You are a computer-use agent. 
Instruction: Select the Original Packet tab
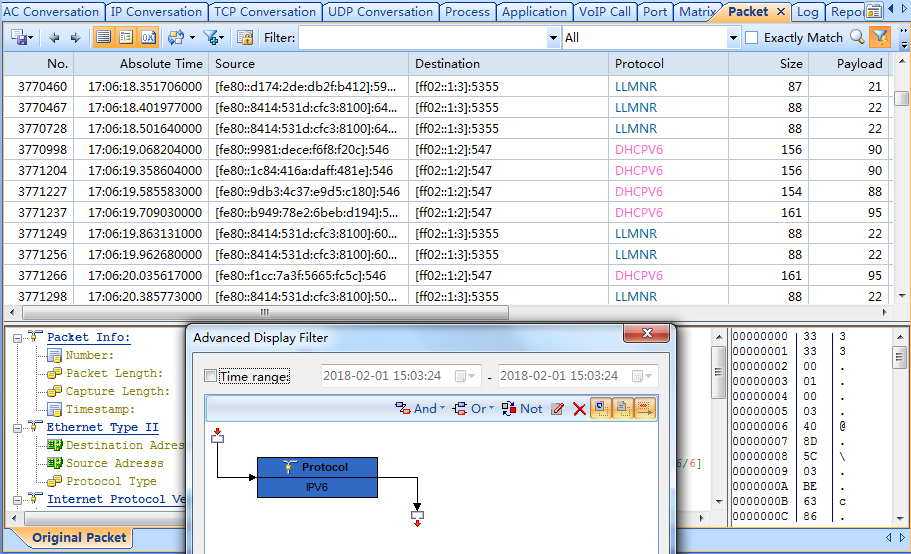pos(79,538)
